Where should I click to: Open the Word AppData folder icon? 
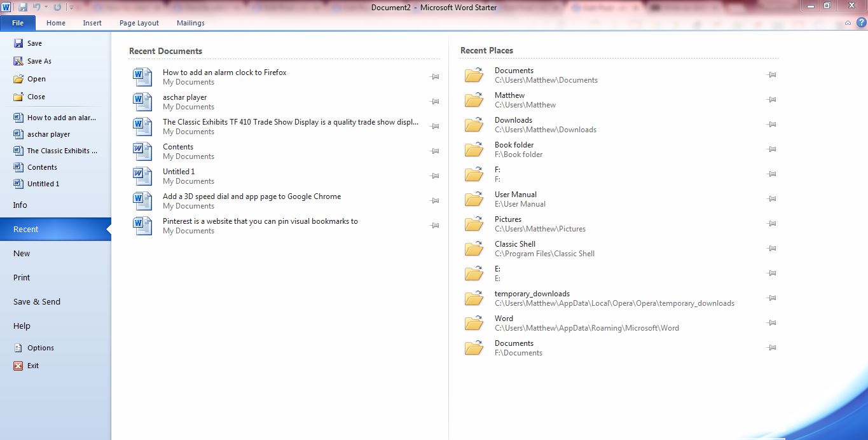tap(474, 323)
